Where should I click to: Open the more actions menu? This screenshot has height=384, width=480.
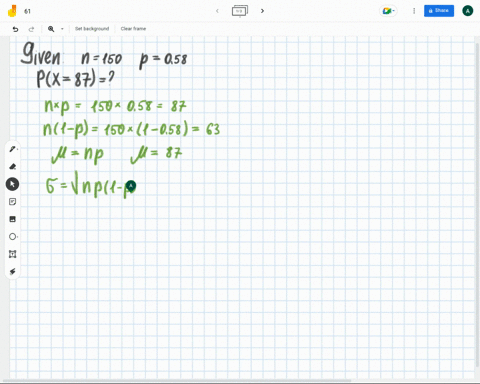414,11
